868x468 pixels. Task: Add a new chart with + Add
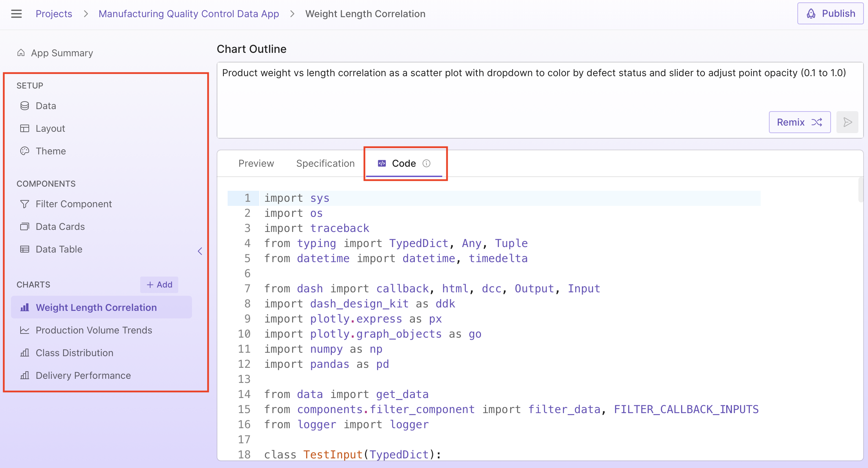coord(159,284)
